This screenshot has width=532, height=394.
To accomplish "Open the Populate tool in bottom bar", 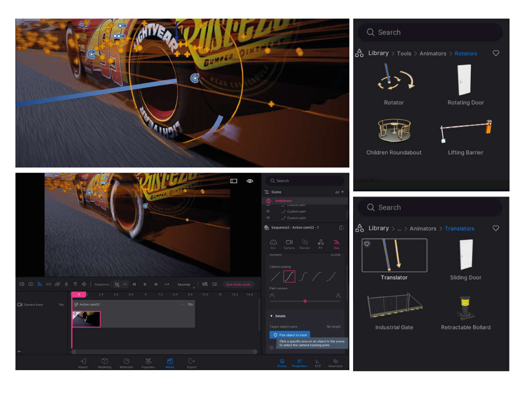I will [x=148, y=363].
